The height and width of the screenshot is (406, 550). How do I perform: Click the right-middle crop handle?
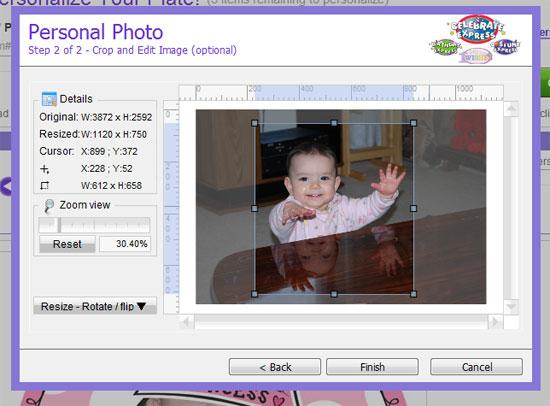(x=413, y=208)
